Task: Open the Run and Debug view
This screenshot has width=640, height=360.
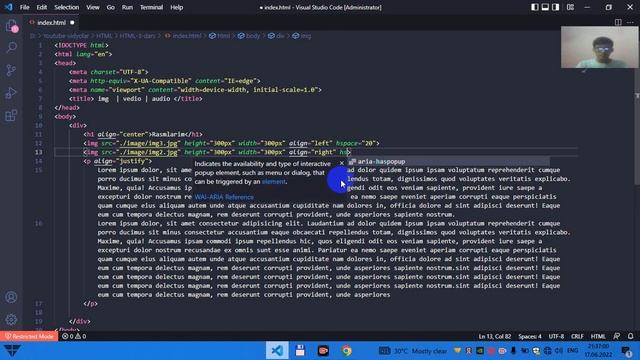Action: tap(11, 93)
